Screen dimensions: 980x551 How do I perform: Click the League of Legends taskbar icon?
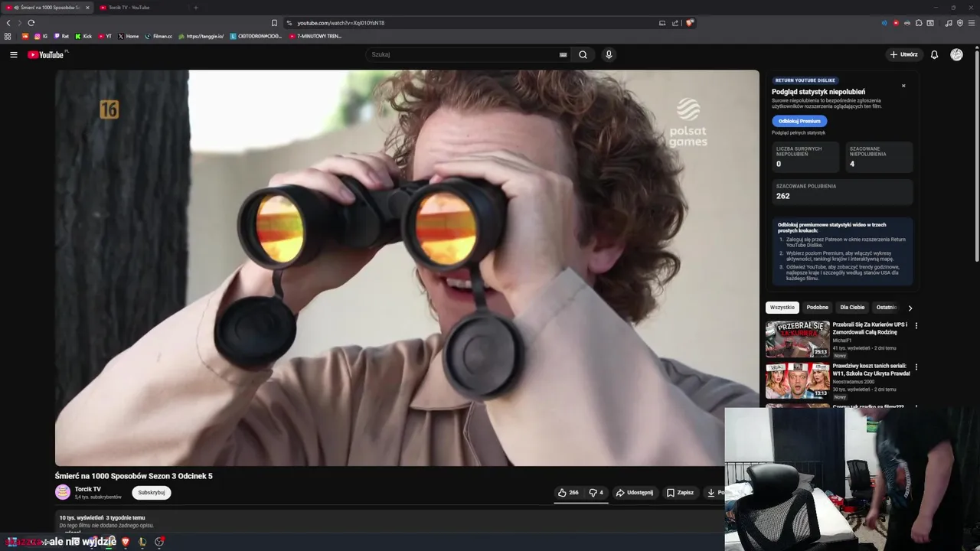[142, 542]
